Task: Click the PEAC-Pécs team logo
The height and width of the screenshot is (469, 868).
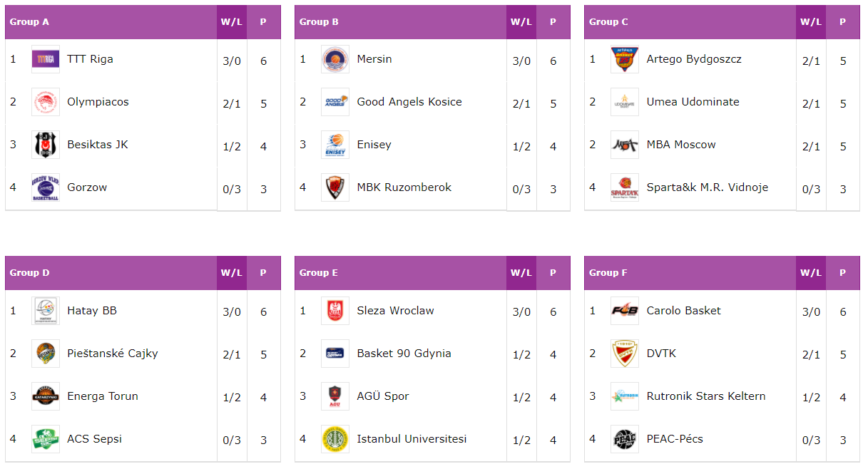Action: coord(625,439)
